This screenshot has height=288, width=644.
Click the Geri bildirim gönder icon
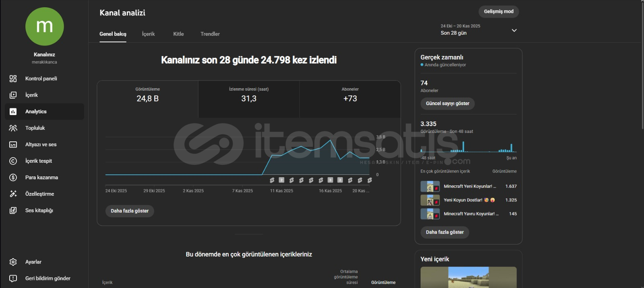tap(13, 278)
